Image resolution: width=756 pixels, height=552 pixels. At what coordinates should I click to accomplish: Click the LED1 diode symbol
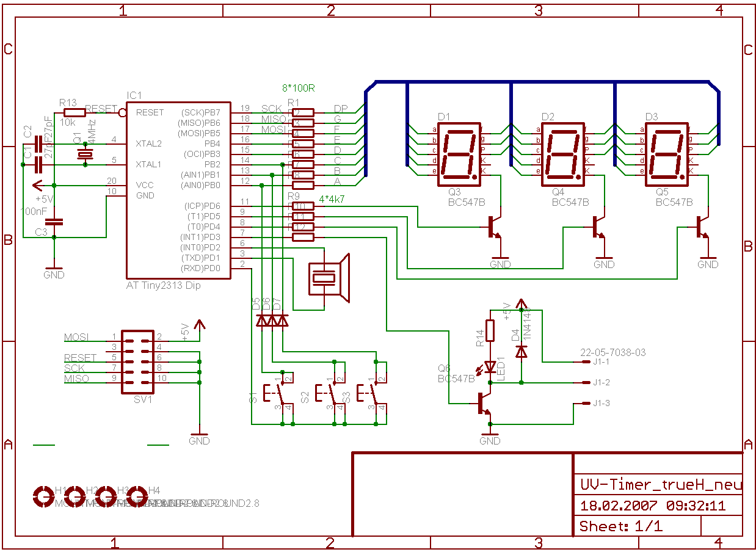point(490,368)
